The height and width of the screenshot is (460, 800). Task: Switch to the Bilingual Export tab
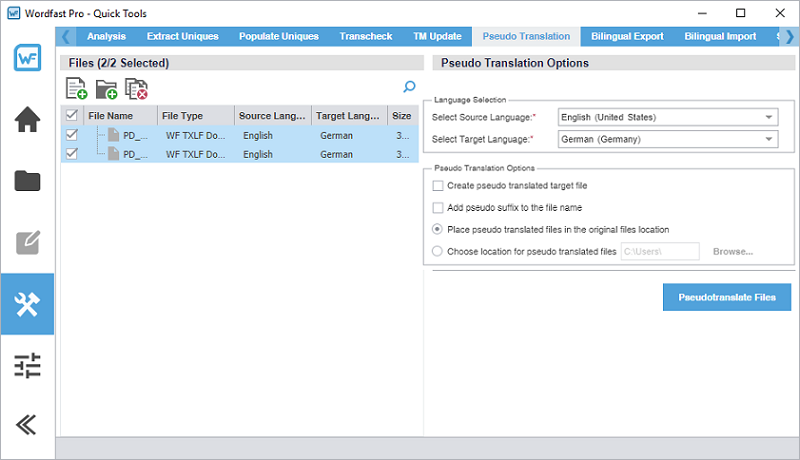[x=627, y=36]
